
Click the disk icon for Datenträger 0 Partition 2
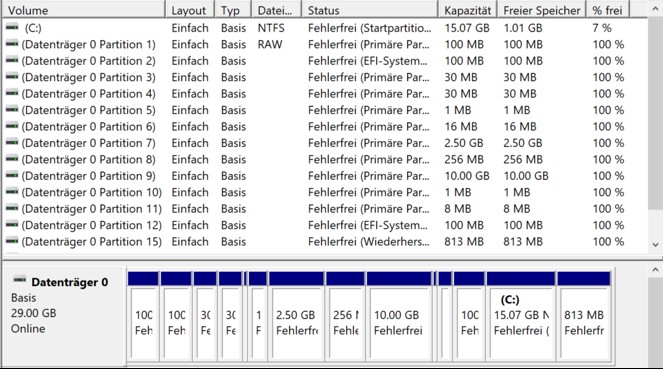(12, 60)
